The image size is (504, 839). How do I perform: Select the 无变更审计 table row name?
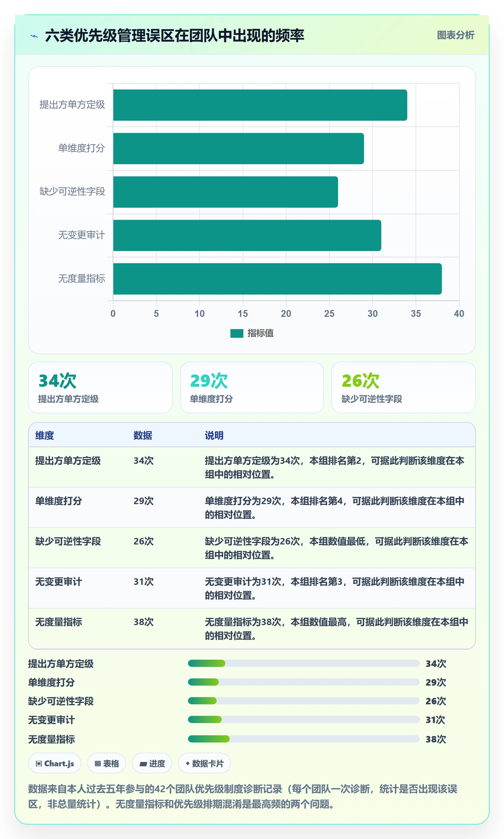pos(59,582)
